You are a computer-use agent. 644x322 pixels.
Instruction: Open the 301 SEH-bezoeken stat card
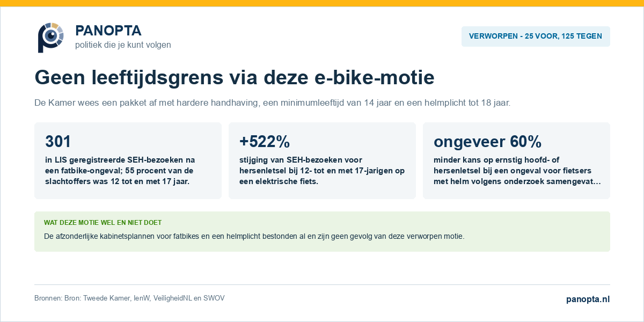[128, 160]
